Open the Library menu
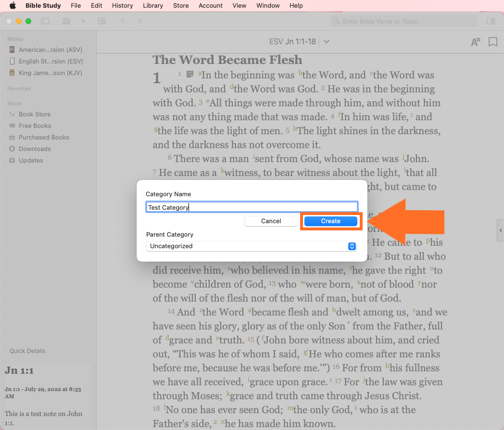504x430 pixels. coord(153,5)
